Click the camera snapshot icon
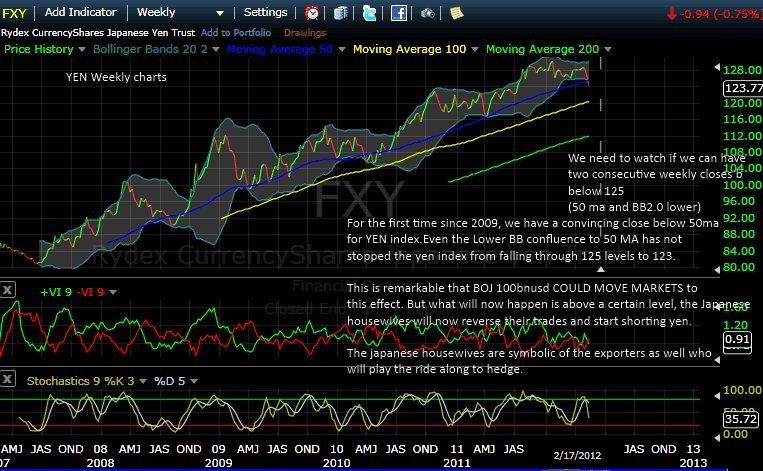 427,13
